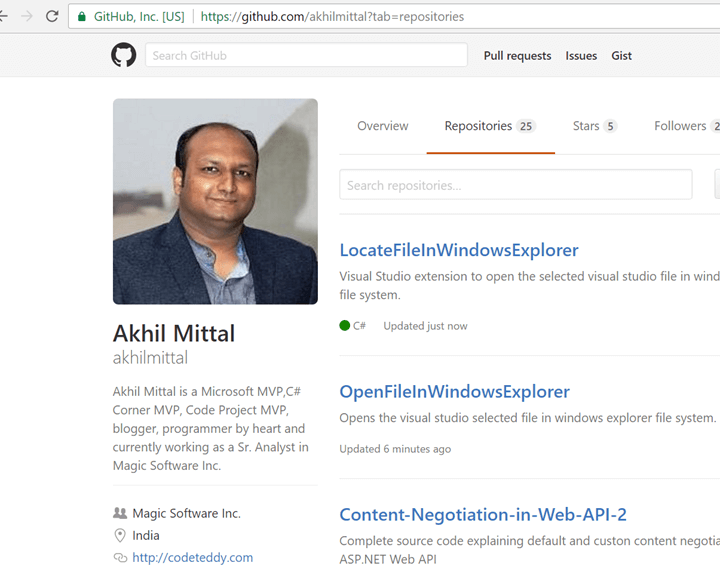The width and height of the screenshot is (720, 572).
Task: Visit the Content-Negotiation-in-Web-API-2 repository
Action: 483,515
